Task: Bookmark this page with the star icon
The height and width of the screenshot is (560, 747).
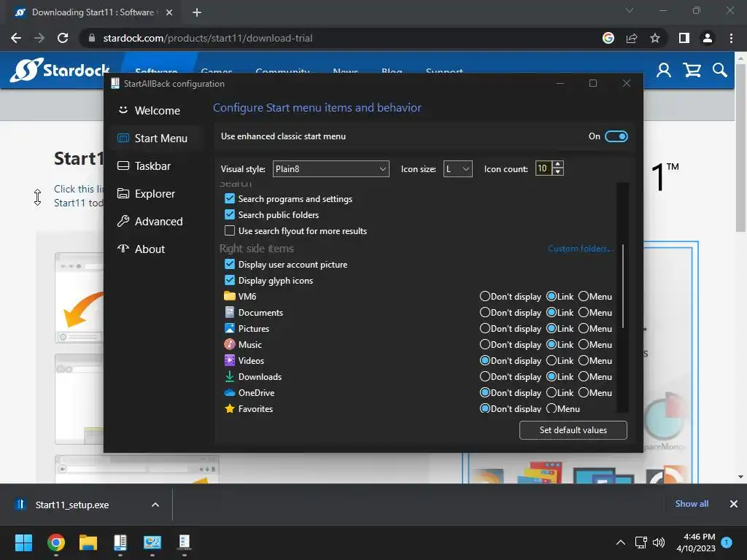Action: click(x=655, y=38)
